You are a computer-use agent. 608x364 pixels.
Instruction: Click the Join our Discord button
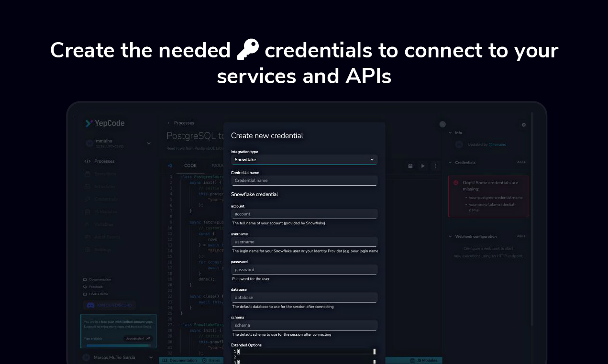pyautogui.click(x=110, y=305)
